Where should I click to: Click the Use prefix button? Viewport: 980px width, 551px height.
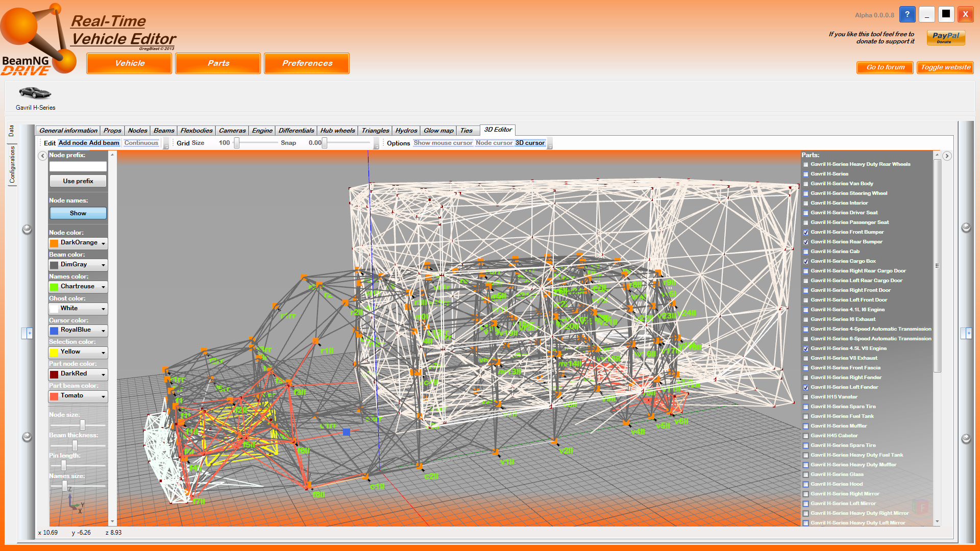pos(78,181)
